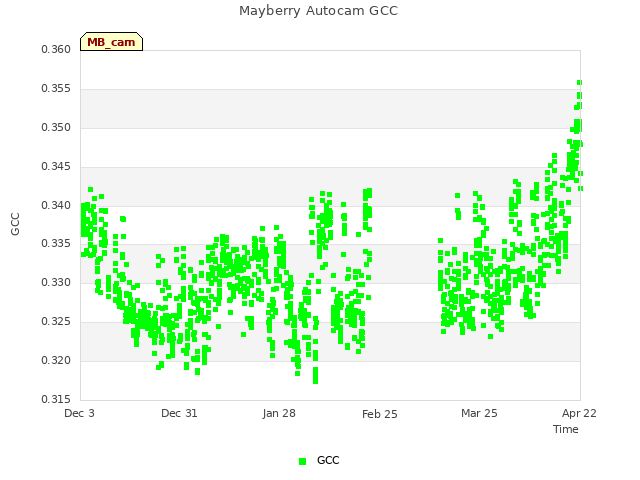This screenshot has height=480, width=640.
Task: Click the MB_cam label tag
Action: tap(111, 42)
